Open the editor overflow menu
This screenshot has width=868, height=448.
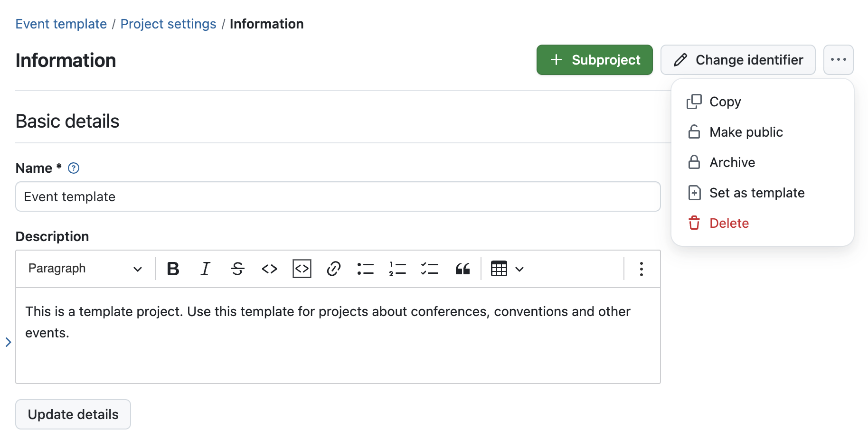click(641, 269)
